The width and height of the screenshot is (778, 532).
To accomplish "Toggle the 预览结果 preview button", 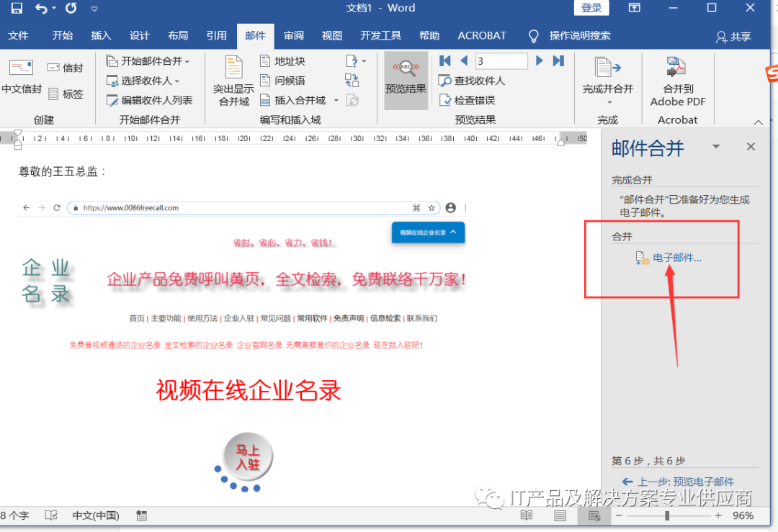I will (x=406, y=81).
